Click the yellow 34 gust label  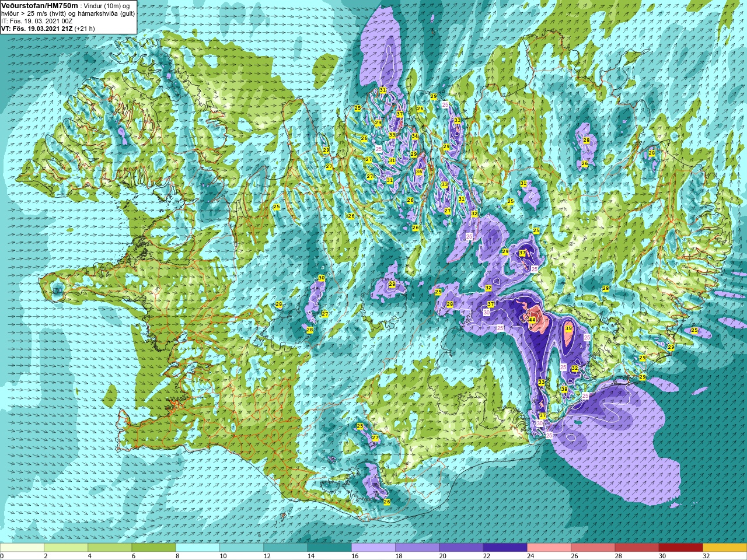click(x=414, y=136)
